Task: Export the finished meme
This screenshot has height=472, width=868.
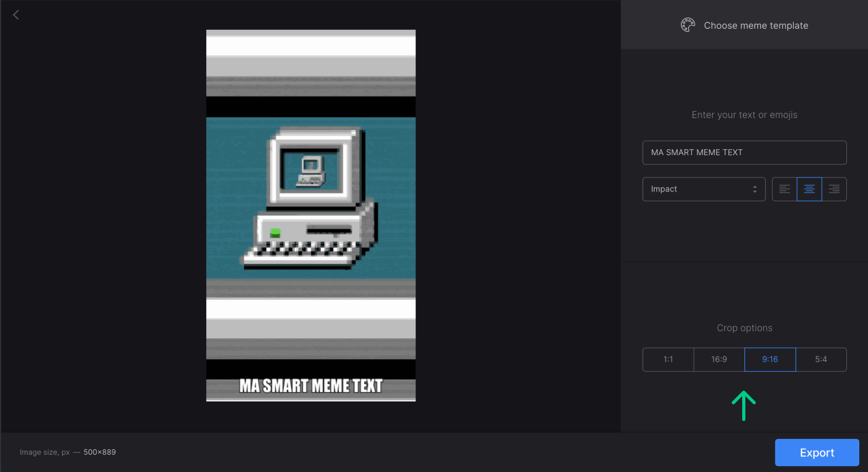Action: click(x=817, y=452)
